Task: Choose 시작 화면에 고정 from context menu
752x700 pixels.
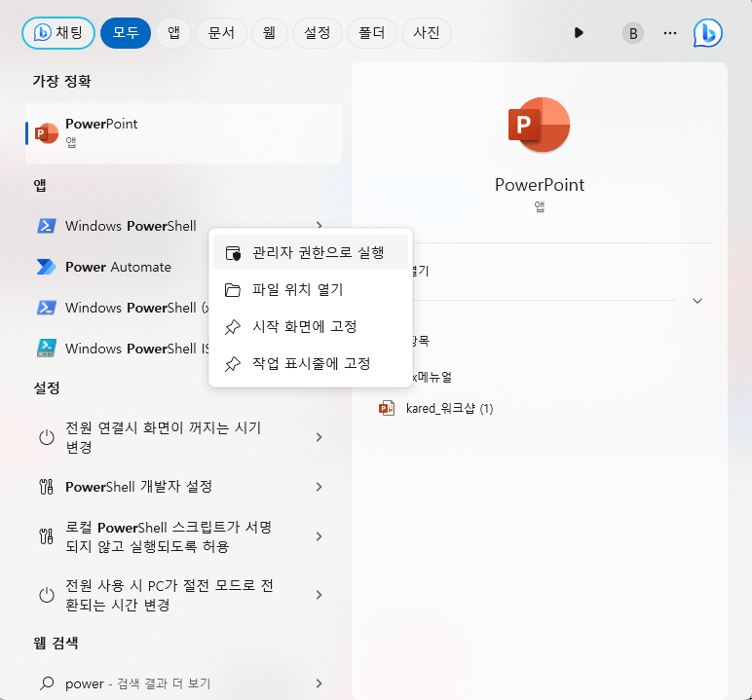Action: pos(311,326)
